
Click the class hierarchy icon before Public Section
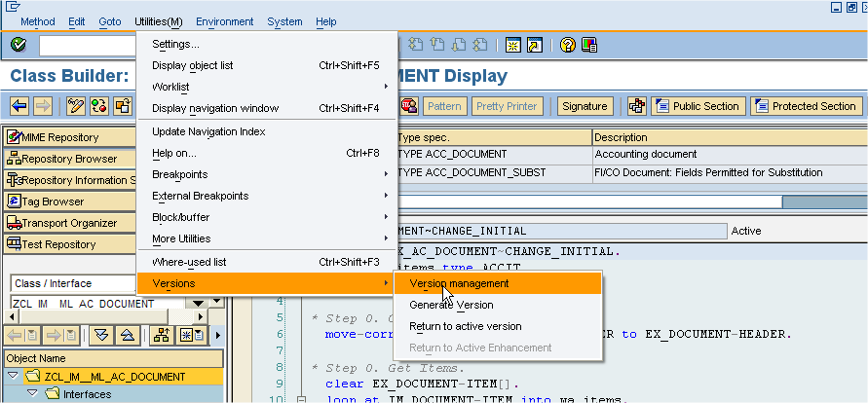click(x=636, y=106)
